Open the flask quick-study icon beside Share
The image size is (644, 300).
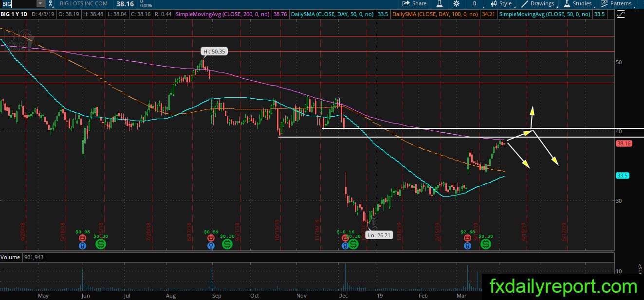pyautogui.click(x=439, y=3)
